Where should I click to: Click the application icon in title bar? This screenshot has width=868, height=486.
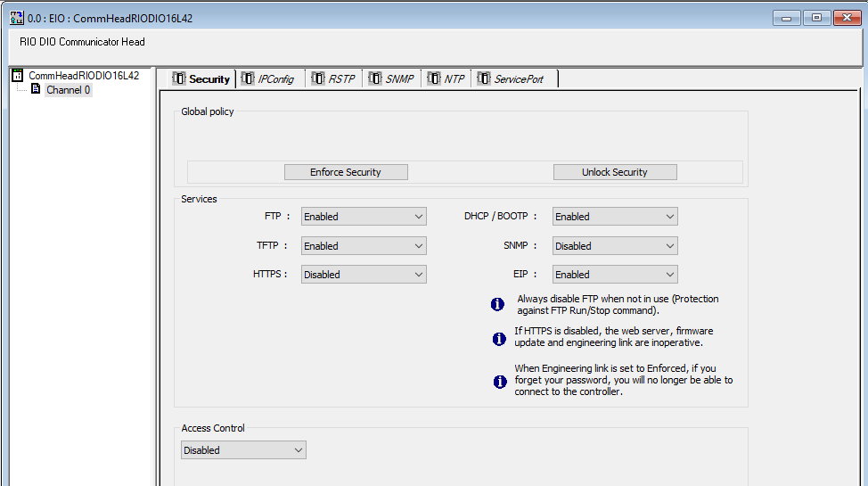click(x=16, y=18)
